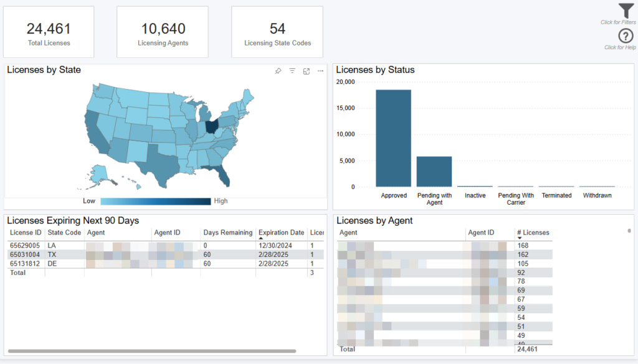Viewport: 638px width, 364px height.
Task: Sort by Days Remaining column header
Action: 227,233
